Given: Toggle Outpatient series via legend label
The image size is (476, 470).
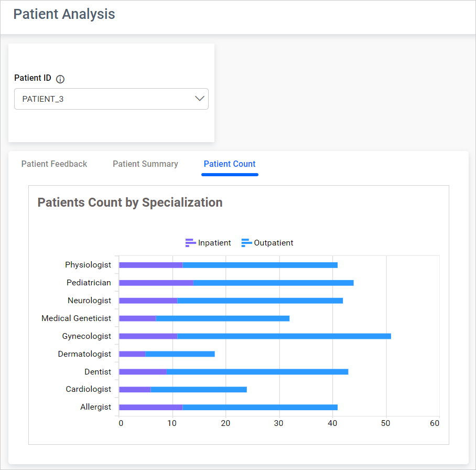Looking at the screenshot, I should click(273, 243).
